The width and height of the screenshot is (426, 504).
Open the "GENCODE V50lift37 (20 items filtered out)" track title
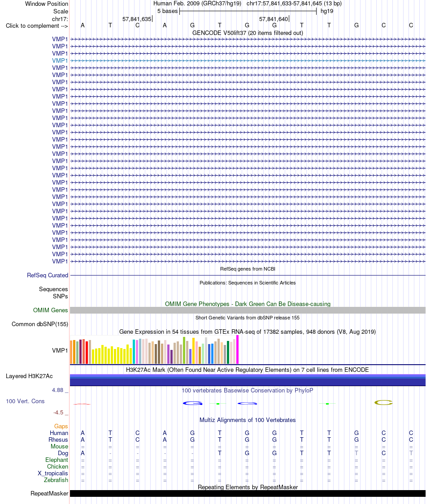click(x=248, y=33)
